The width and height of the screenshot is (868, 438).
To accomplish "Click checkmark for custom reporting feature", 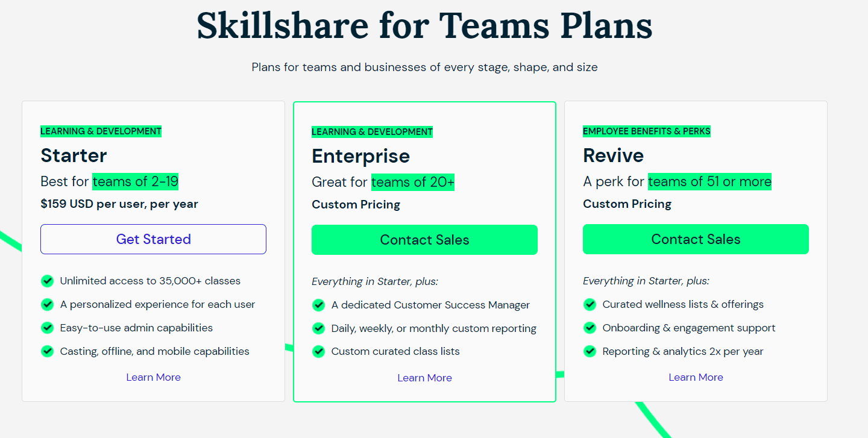I will tap(318, 328).
